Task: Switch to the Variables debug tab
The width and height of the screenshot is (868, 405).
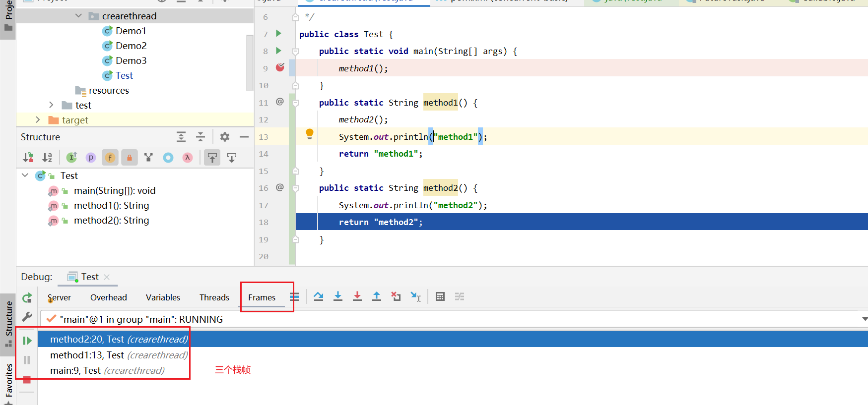Action: (163, 297)
